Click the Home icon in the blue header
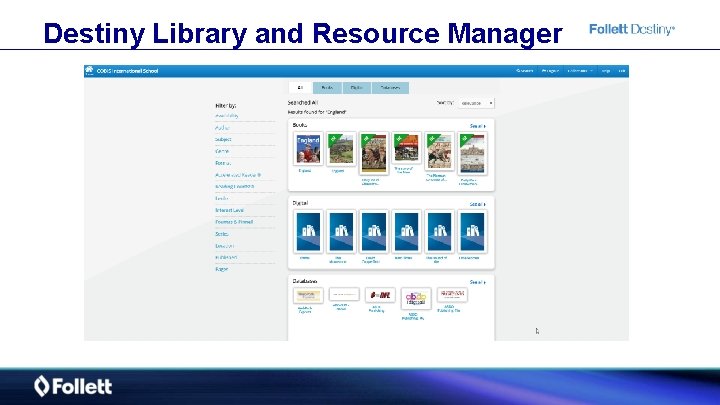Viewport: 720px width, 405px height. point(89,70)
